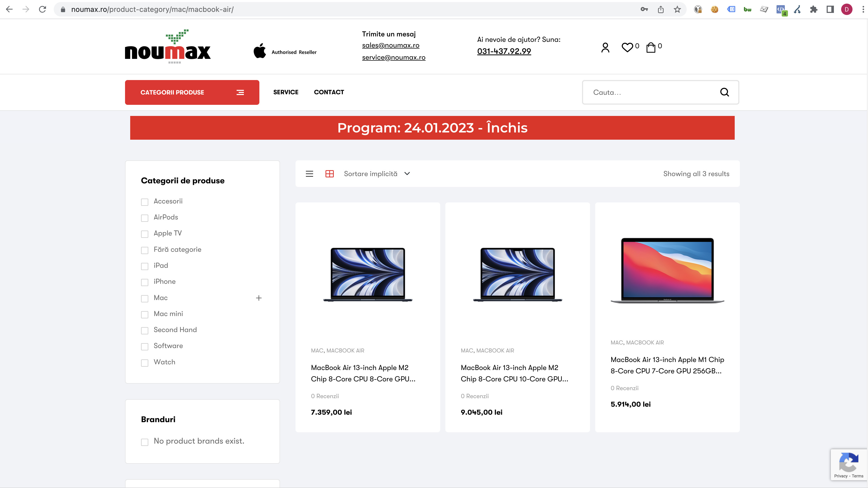
Task: Check the Second Hand category checkbox
Action: (x=145, y=330)
